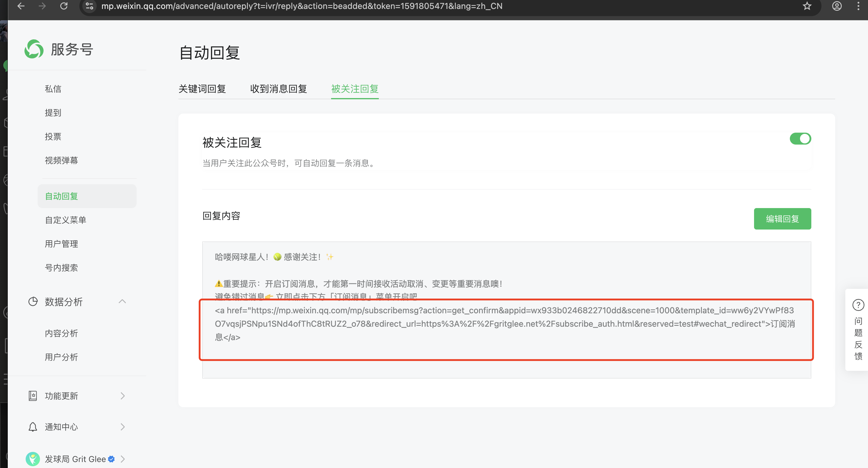Expand the 通知中心 arrow
Screen dimensions: 868x468
(123, 427)
